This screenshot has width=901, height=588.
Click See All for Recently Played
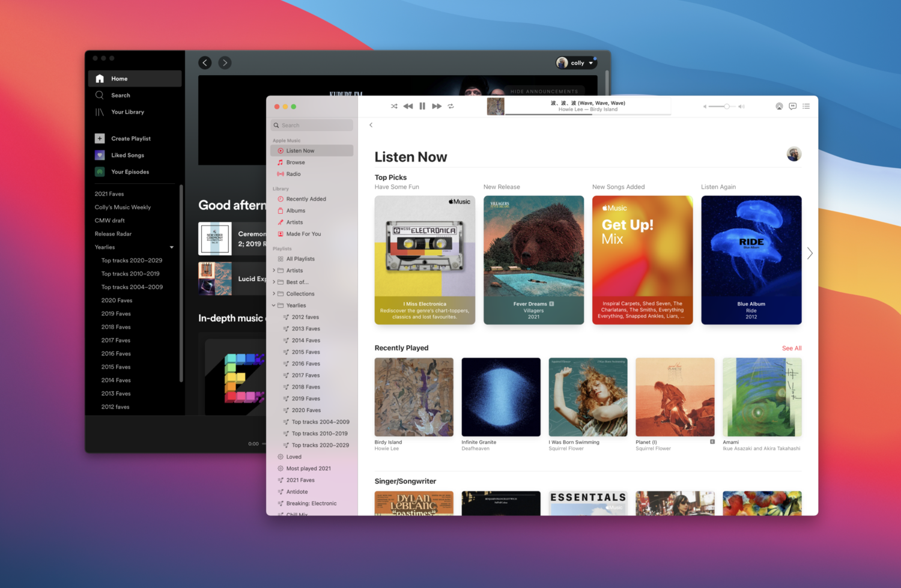791,348
